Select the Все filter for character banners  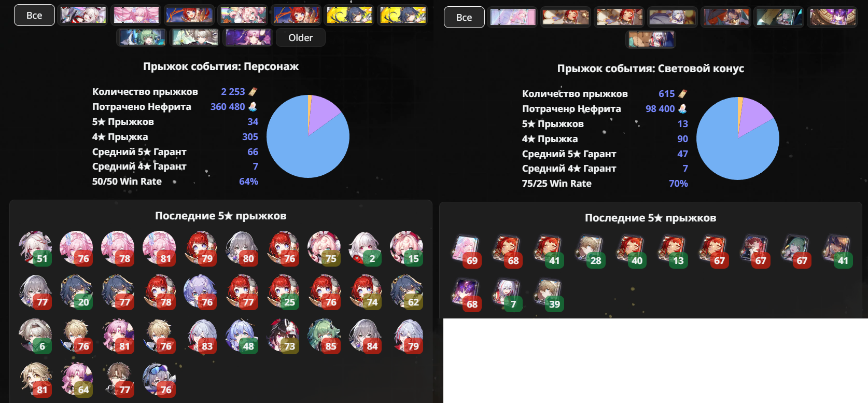34,15
